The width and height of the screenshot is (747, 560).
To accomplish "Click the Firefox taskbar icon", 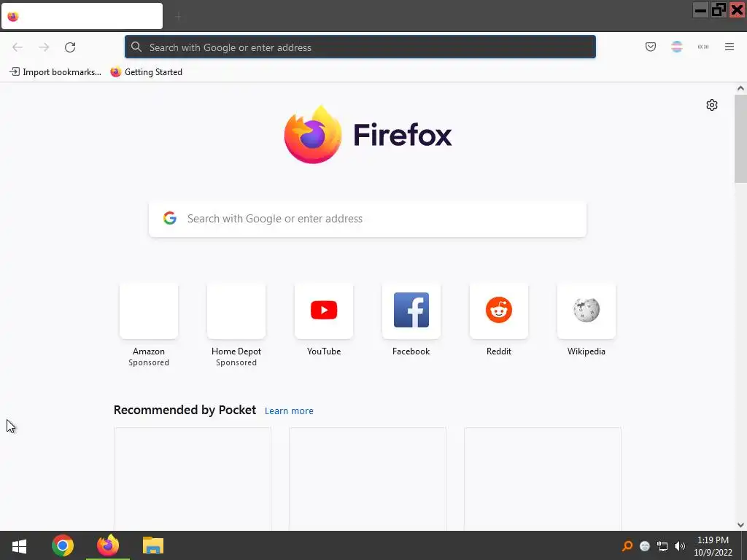I will coord(108,545).
